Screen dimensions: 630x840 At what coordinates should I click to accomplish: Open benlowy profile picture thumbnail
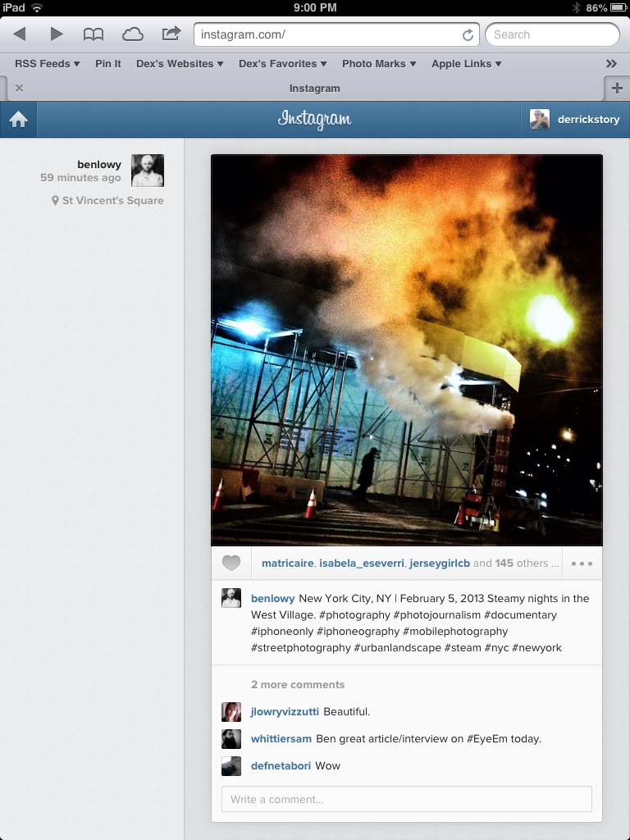[x=148, y=171]
